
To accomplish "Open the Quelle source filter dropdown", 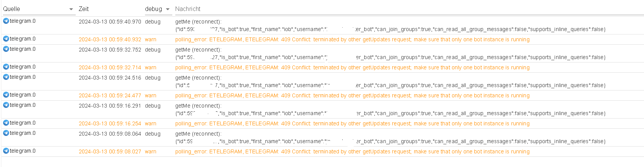I will click(x=71, y=9).
